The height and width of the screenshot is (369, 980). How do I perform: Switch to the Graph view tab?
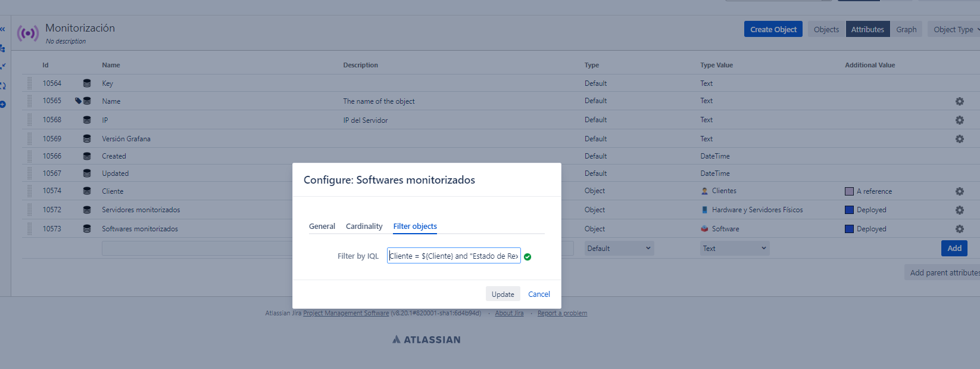[x=906, y=29]
